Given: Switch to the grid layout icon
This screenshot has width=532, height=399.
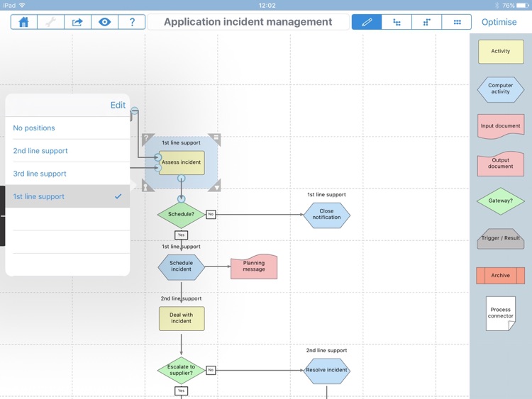Looking at the screenshot, I should coord(457,22).
